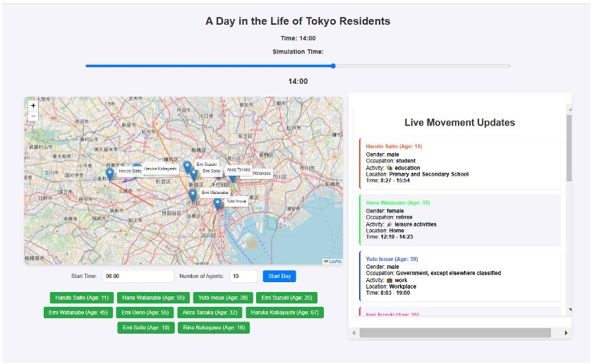Viewport: 594px width, 364px height.
Task: Zoom out on the Tokyo map
Action: tap(33, 116)
